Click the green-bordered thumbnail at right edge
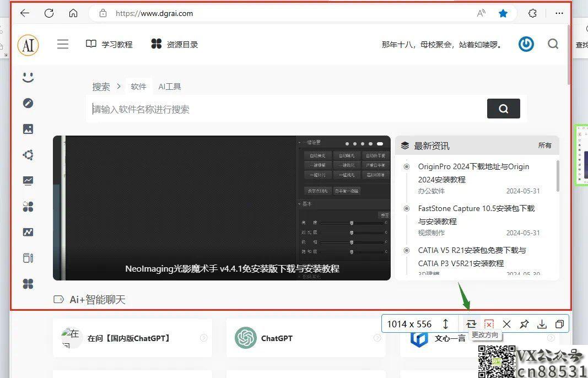This screenshot has height=378, width=588. click(x=582, y=155)
